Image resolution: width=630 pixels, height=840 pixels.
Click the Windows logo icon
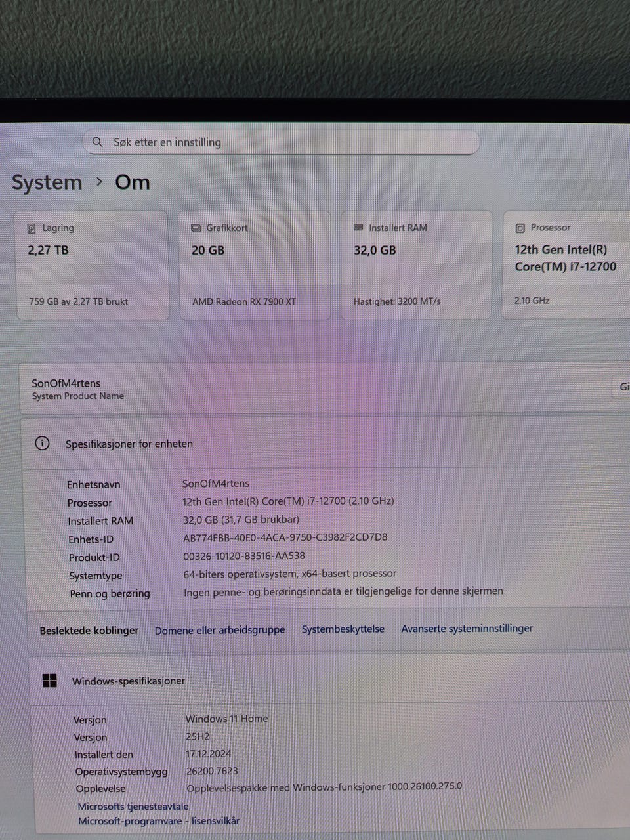pyautogui.click(x=49, y=681)
